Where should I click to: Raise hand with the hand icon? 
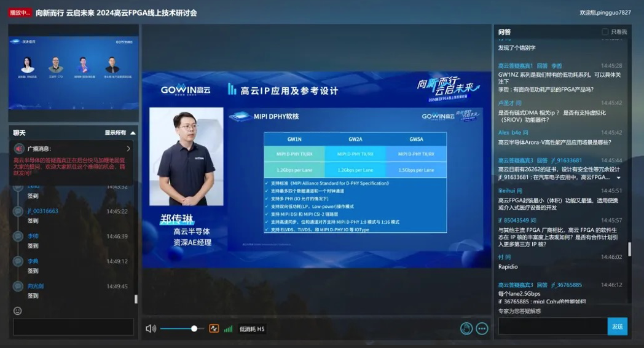pos(466,328)
